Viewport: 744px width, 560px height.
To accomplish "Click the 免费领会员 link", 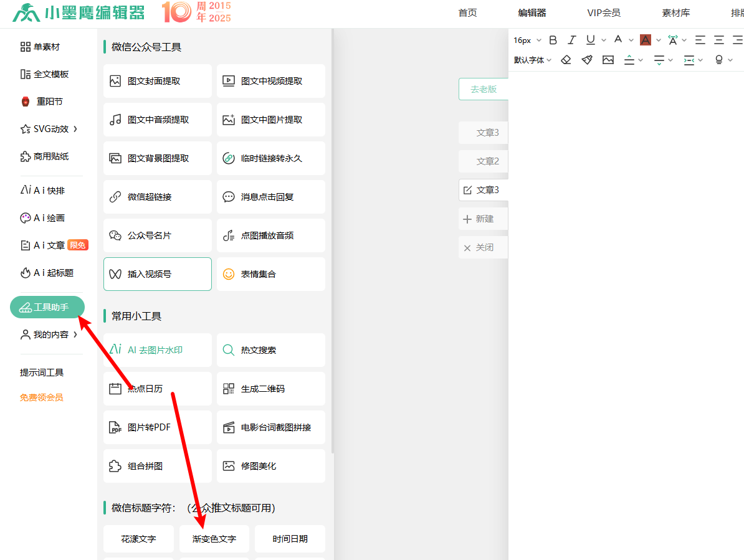I will coord(41,397).
